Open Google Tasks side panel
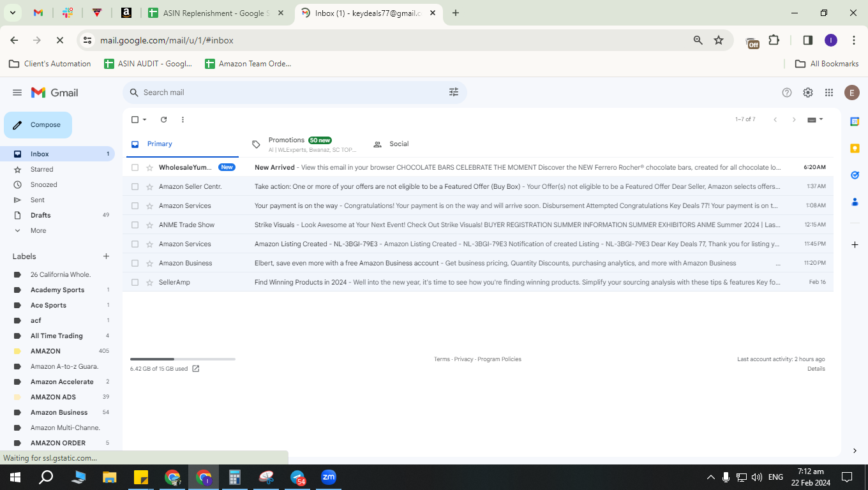Image resolution: width=868 pixels, height=490 pixels. [x=855, y=175]
